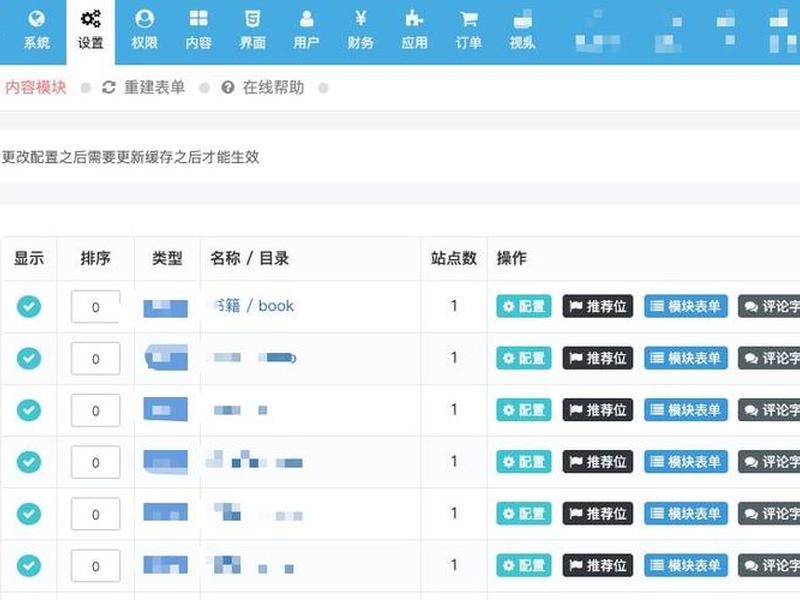Open the 财务 menu
This screenshot has height=600, width=800.
click(x=360, y=31)
